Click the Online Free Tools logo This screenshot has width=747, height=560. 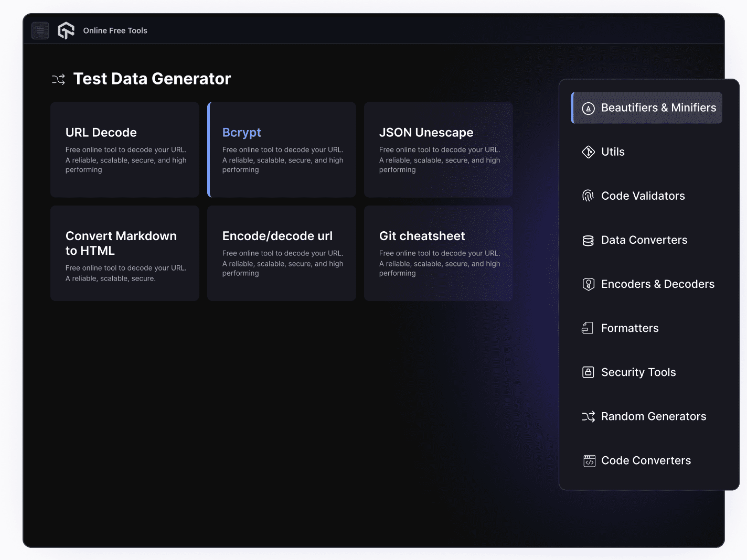point(66,30)
